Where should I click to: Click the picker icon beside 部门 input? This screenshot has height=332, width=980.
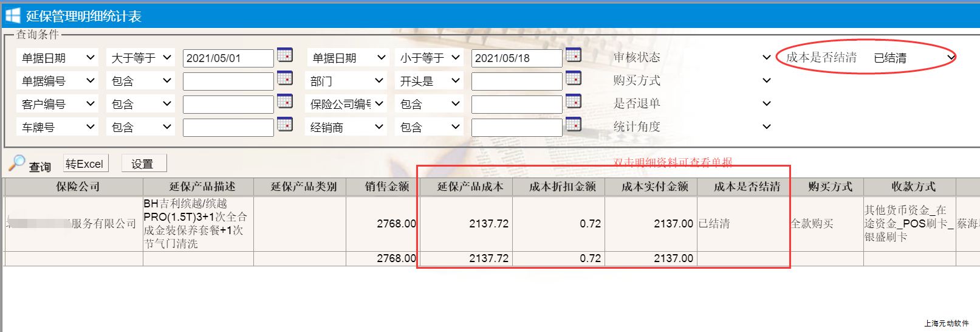pyautogui.click(x=573, y=78)
